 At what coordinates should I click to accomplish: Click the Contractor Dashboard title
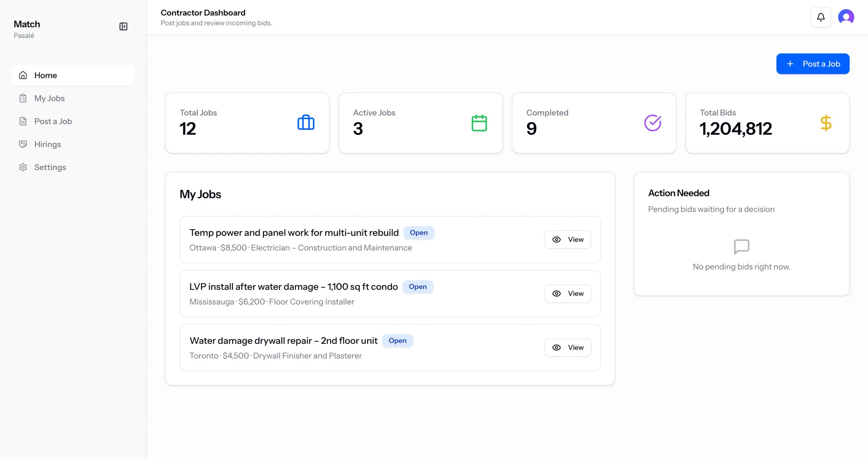(203, 13)
